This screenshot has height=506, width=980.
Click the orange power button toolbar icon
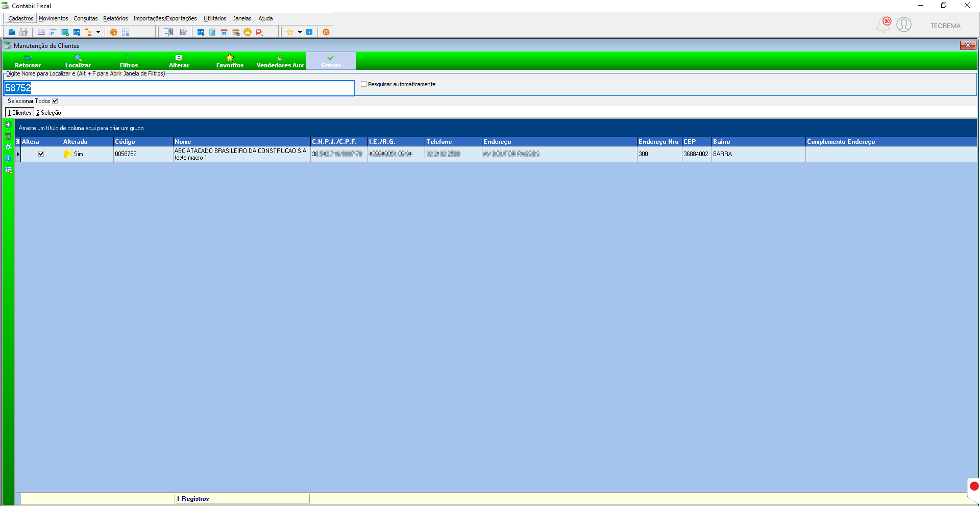(x=326, y=32)
